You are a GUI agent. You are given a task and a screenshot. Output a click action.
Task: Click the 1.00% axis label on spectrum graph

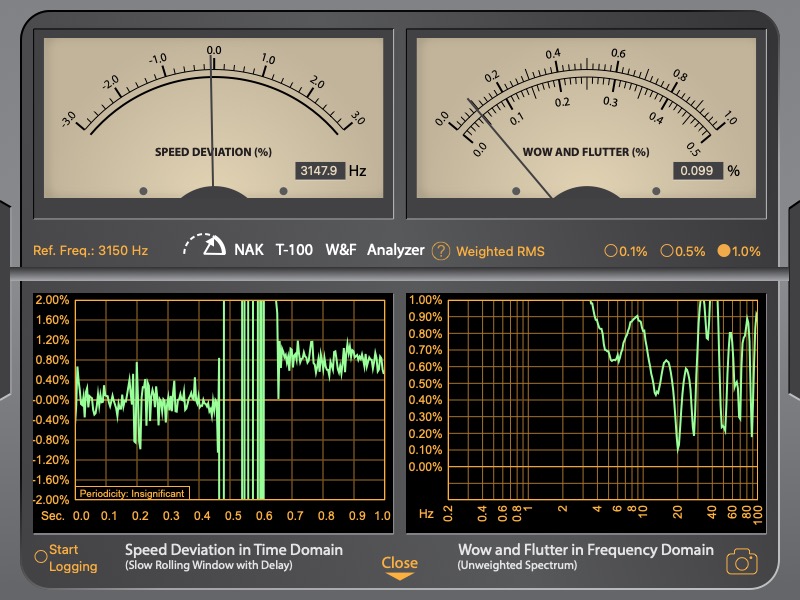(425, 300)
